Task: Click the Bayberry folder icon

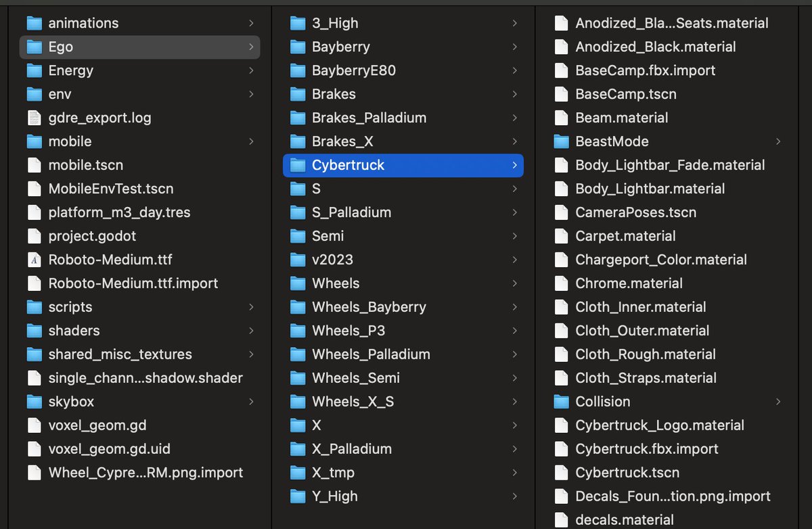Action: pos(298,47)
